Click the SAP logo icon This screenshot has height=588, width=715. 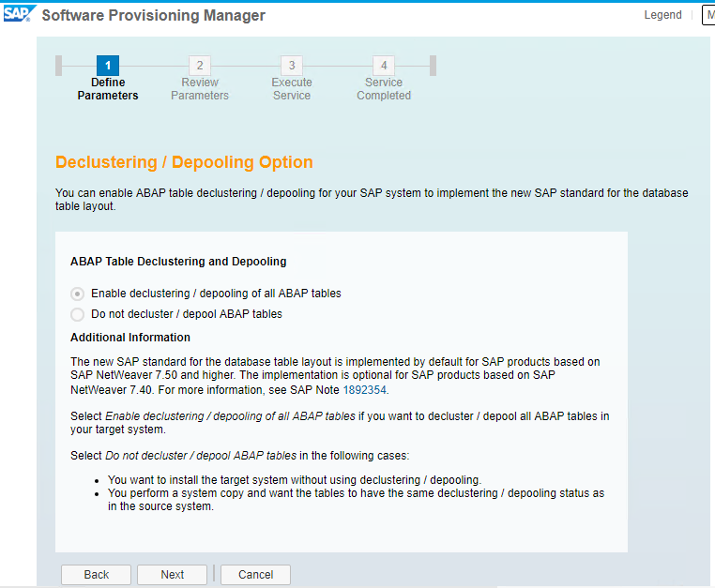click(19, 14)
